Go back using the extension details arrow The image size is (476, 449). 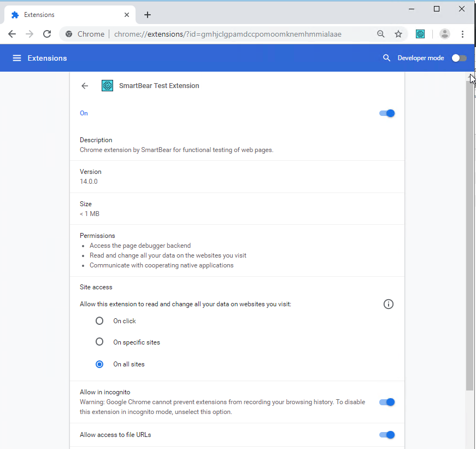click(85, 86)
